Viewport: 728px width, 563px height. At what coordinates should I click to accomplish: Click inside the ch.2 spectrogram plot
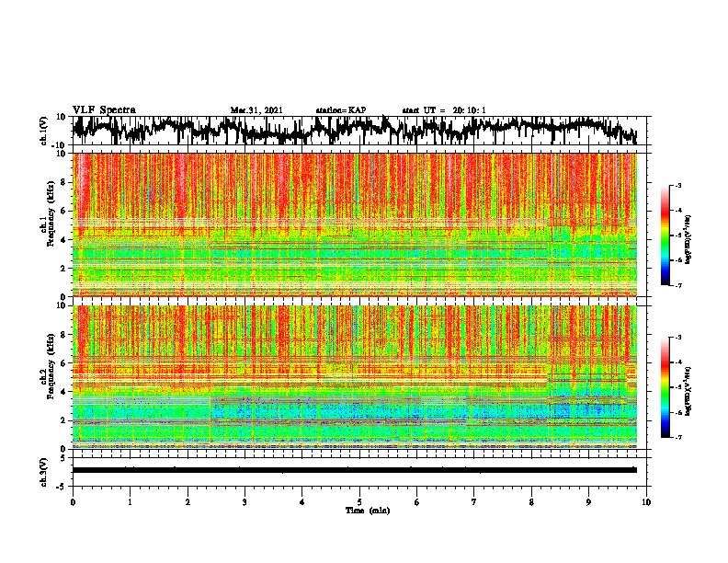(x=354, y=377)
